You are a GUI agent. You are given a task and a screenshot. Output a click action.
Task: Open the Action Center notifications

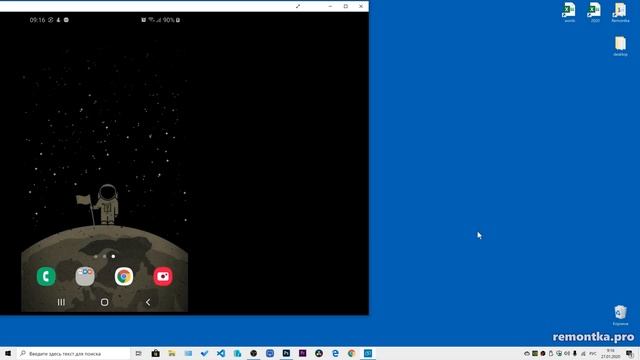pyautogui.click(x=630, y=353)
